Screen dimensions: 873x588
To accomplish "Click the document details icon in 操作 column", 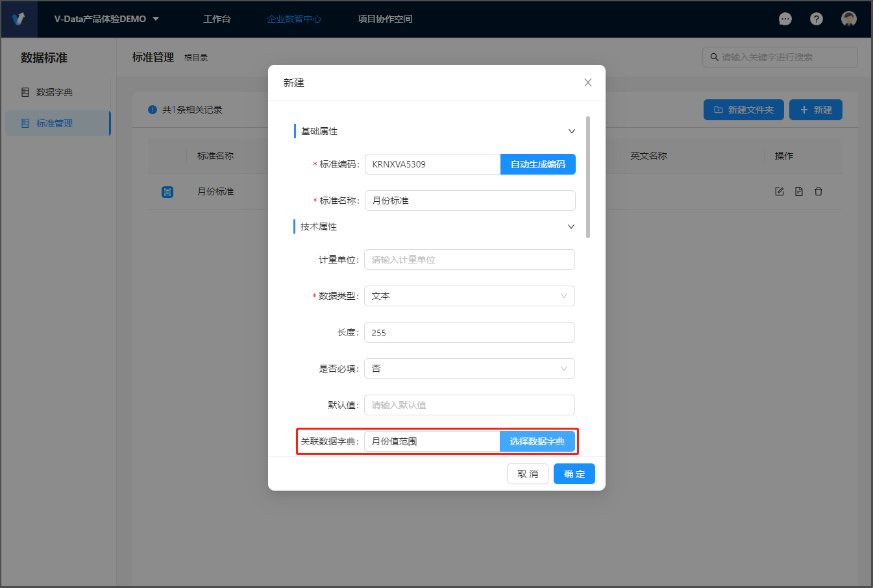I will 799,191.
